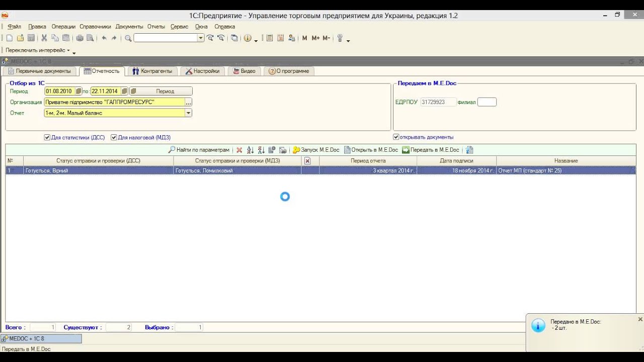Expand the help icon dropdown arrow
The height and width of the screenshot is (362, 644).
point(256,40)
